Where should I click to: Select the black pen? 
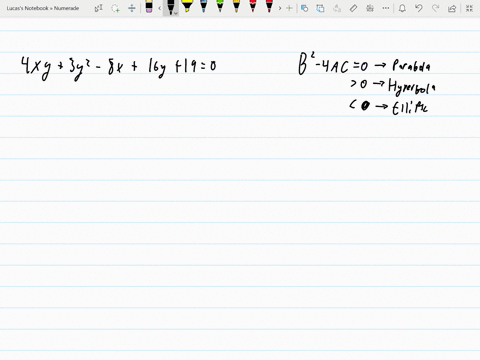coord(170,7)
